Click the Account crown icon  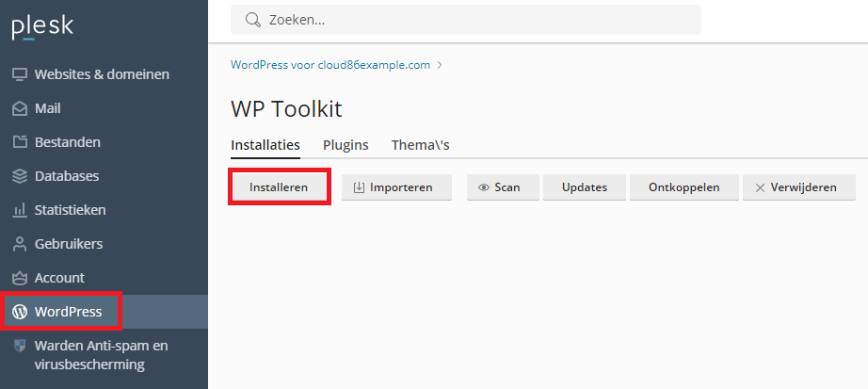click(x=20, y=278)
